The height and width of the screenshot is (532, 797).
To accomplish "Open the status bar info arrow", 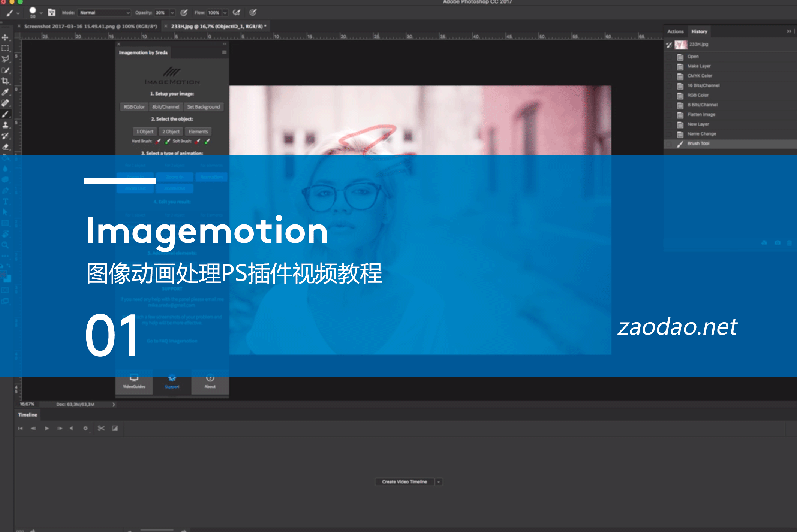I will coord(114,405).
